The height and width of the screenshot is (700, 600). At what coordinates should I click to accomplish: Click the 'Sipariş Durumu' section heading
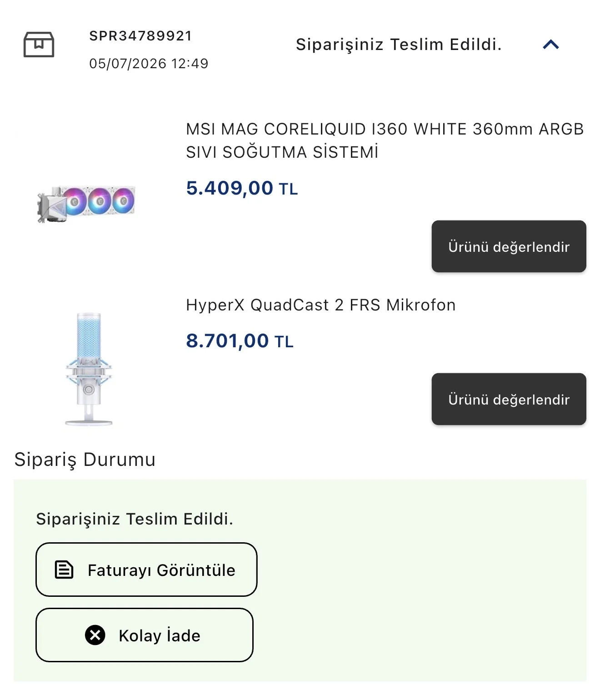(85, 460)
